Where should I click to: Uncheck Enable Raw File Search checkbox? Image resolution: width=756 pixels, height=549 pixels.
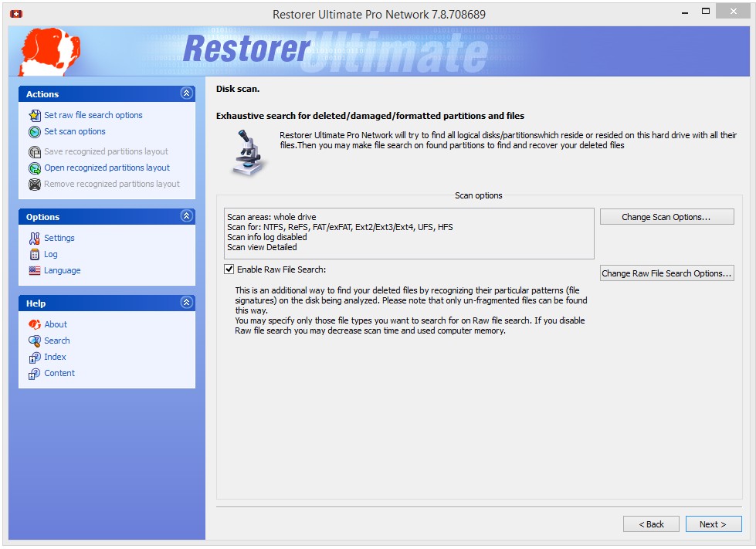click(x=229, y=269)
